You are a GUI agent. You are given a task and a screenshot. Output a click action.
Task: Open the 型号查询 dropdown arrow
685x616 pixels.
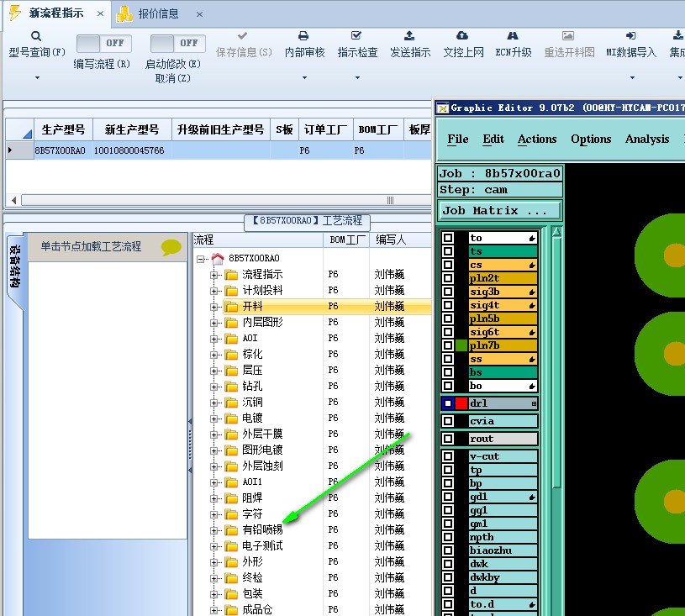tap(37, 78)
